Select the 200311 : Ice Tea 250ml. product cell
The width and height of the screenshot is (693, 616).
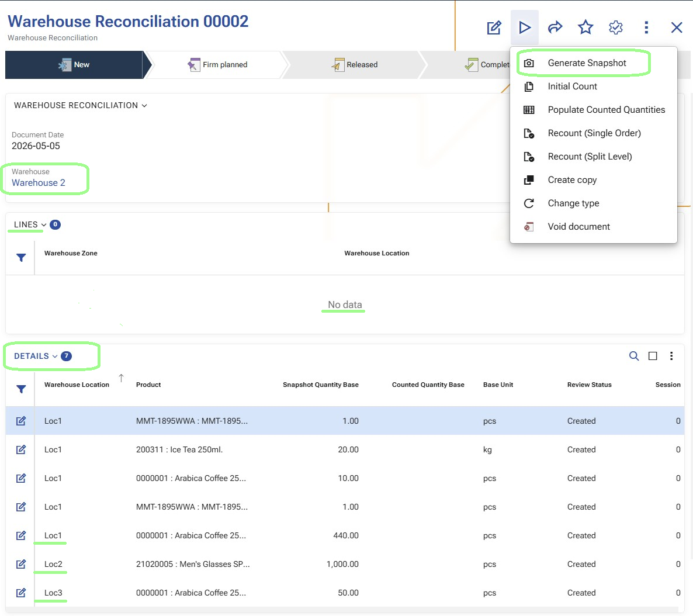coord(179,450)
